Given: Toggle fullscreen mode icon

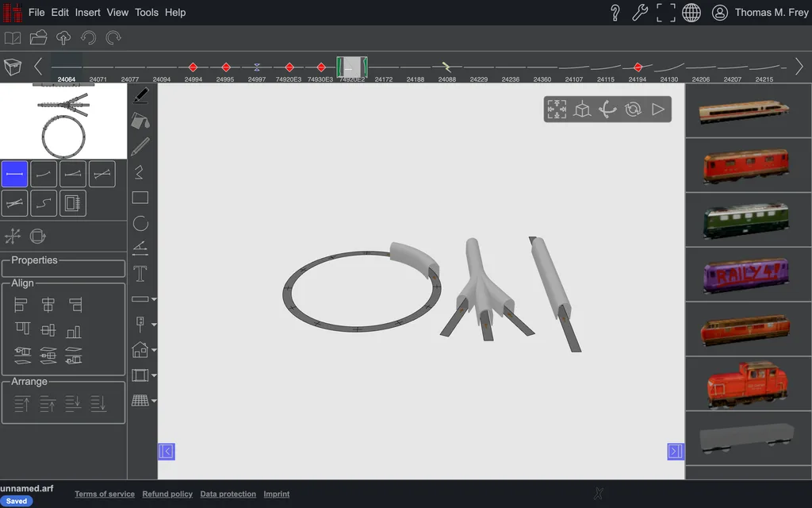Looking at the screenshot, I should 666,13.
